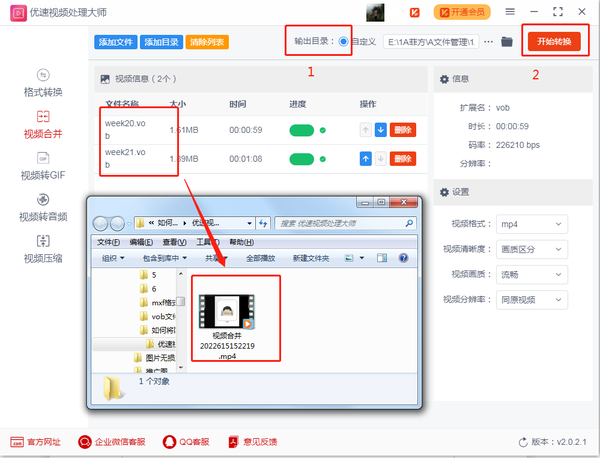
Task: Click the 添加目录 add directory button
Action: tap(161, 42)
